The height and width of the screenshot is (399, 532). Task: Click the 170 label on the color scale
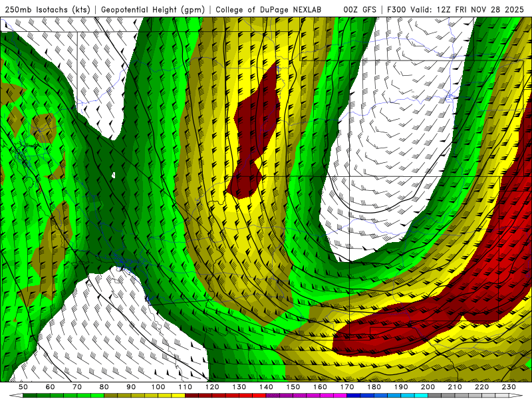pyautogui.click(x=347, y=387)
